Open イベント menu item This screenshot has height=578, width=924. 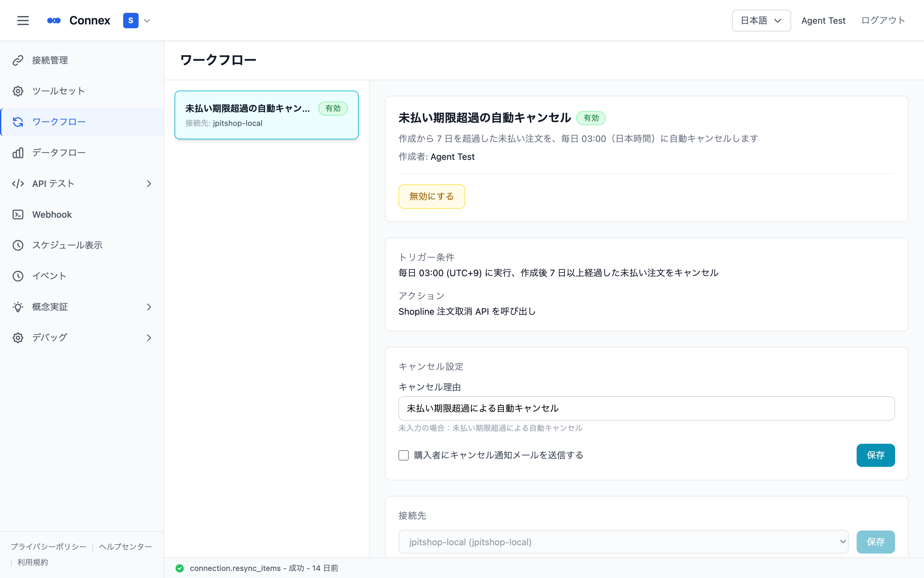tap(82, 276)
